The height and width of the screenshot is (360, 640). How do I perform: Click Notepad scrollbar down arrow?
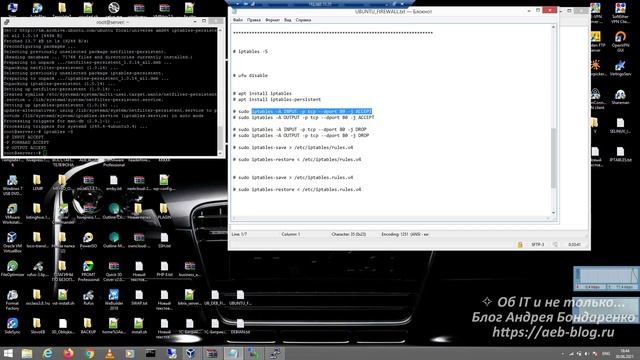coord(553,213)
